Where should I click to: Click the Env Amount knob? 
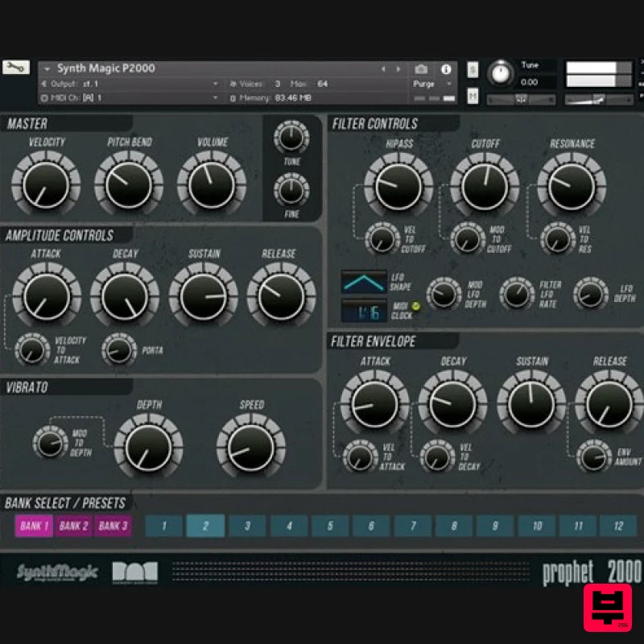point(594,457)
